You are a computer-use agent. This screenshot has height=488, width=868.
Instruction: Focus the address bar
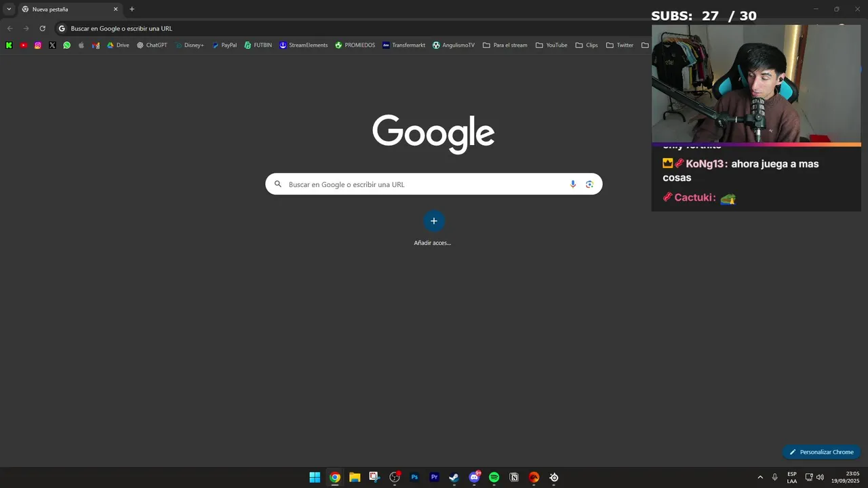353,28
